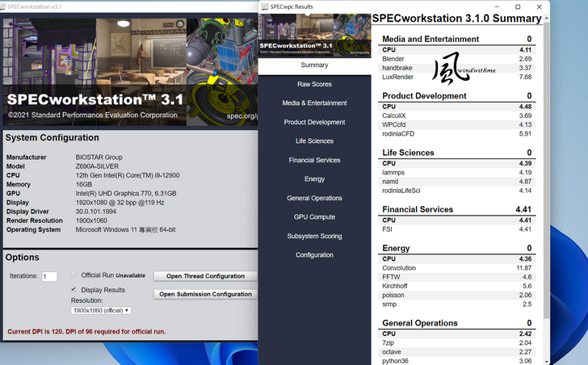Switch to the Raw Scores section
588x365 pixels.
point(314,84)
